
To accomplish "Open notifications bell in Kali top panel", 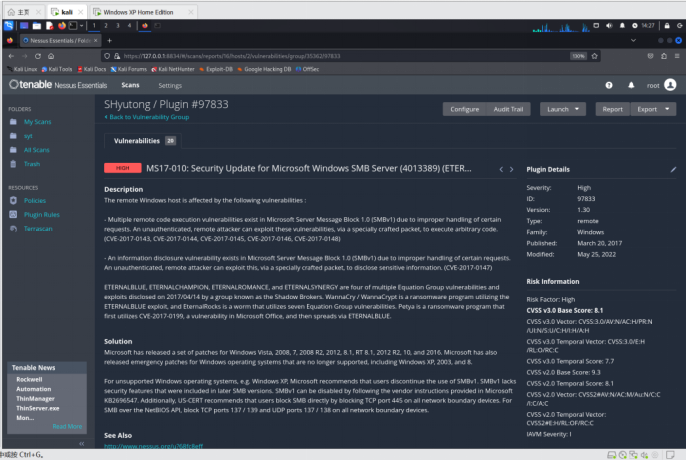I will pos(622,26).
